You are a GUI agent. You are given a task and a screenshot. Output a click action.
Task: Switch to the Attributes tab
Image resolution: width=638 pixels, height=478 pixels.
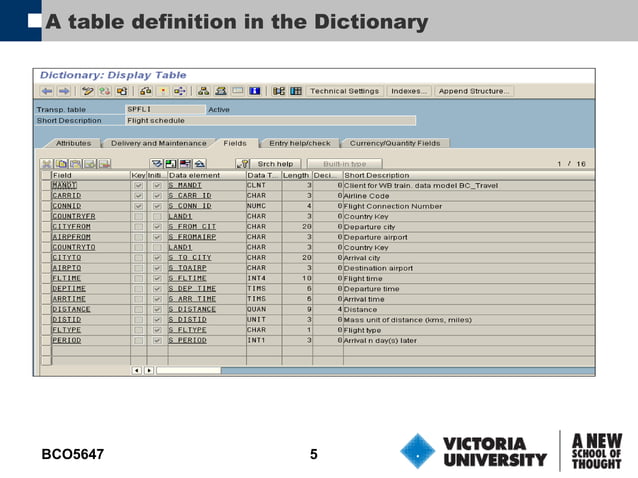(74, 144)
